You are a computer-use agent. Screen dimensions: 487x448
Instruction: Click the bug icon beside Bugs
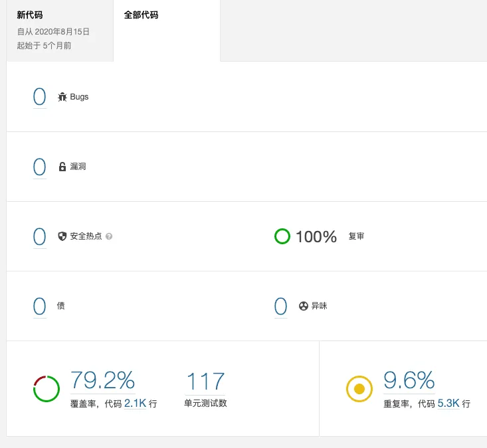pos(62,97)
